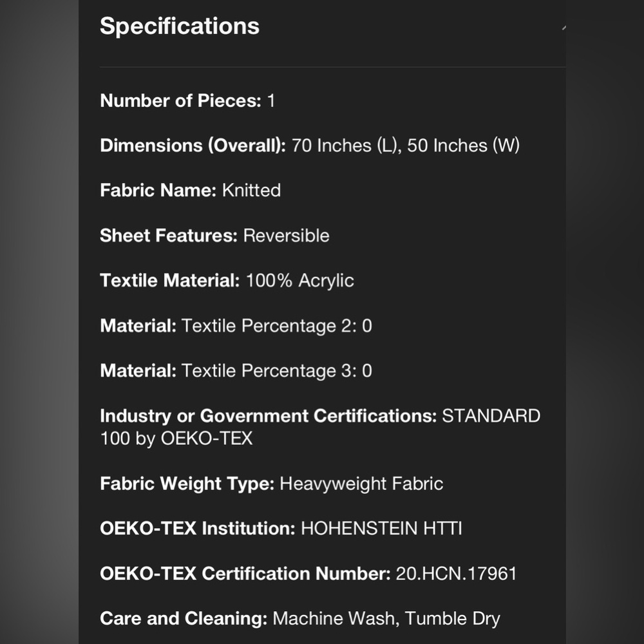644x644 pixels.
Task: Select certification number 20.HCN.17961
Action: click(456, 573)
